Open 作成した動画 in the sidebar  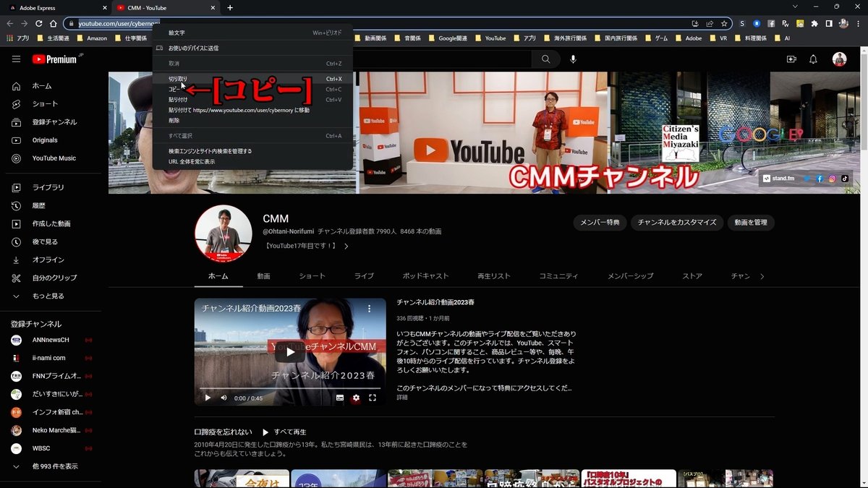(51, 223)
